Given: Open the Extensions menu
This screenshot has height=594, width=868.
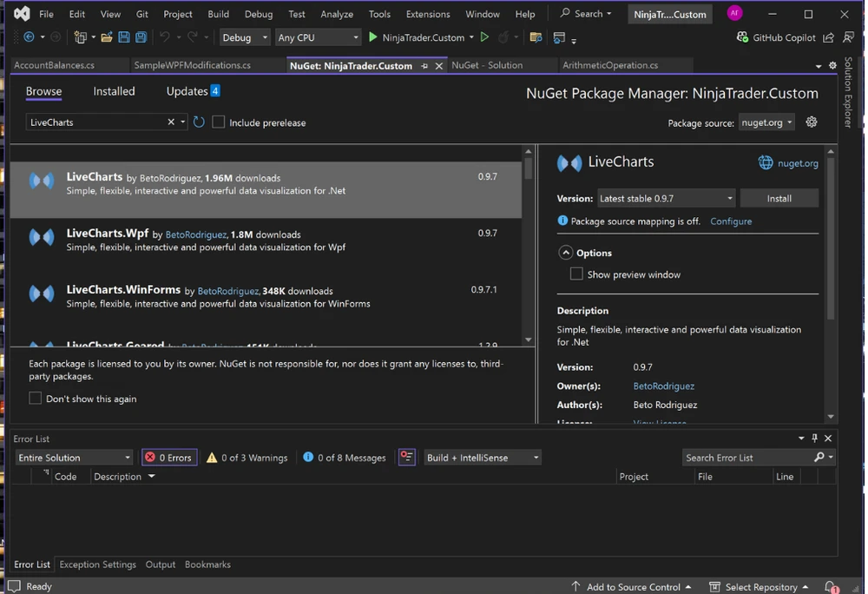Looking at the screenshot, I should 428,14.
